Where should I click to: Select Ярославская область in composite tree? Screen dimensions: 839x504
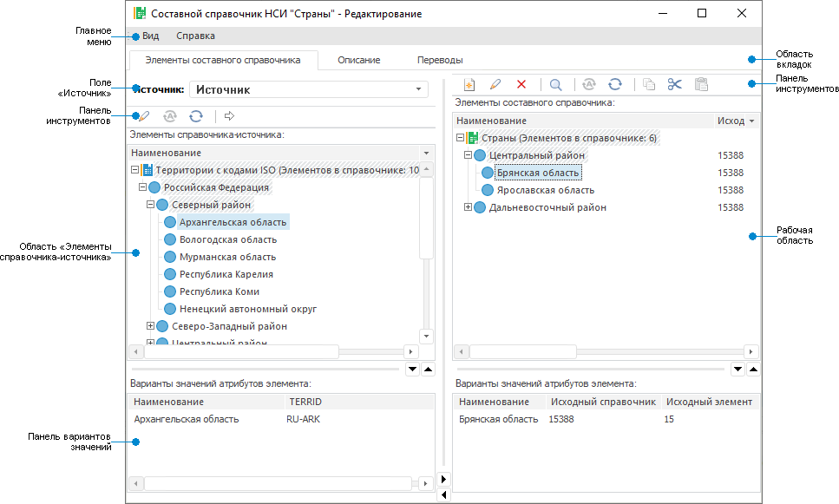point(545,190)
